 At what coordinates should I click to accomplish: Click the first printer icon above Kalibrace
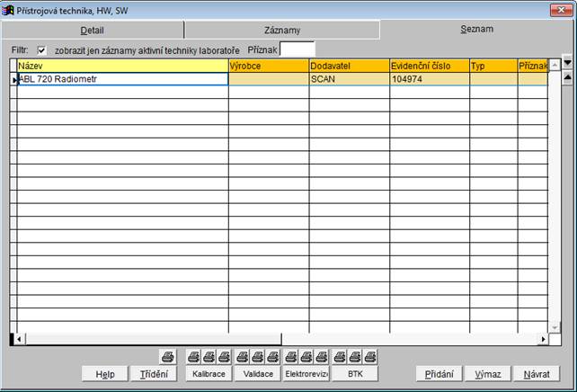coord(193,357)
